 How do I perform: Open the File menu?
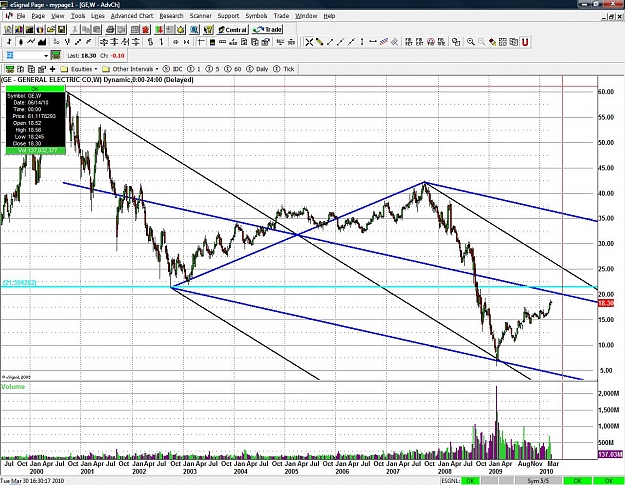tap(21, 16)
